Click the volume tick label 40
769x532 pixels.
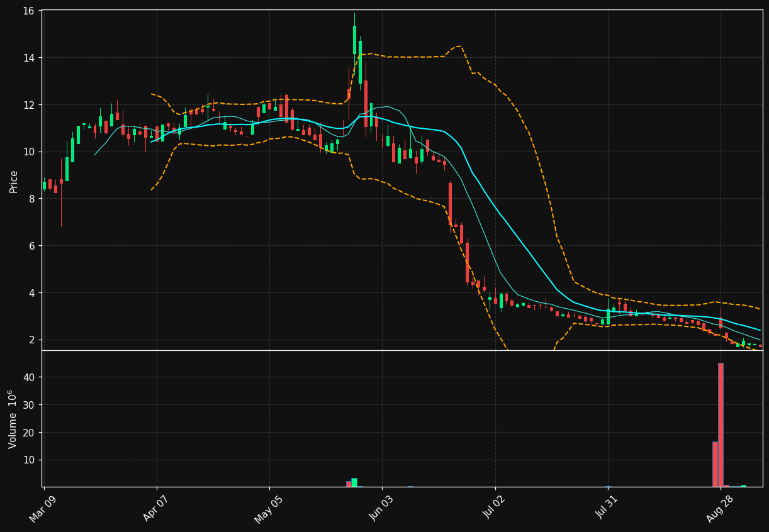tap(30, 377)
